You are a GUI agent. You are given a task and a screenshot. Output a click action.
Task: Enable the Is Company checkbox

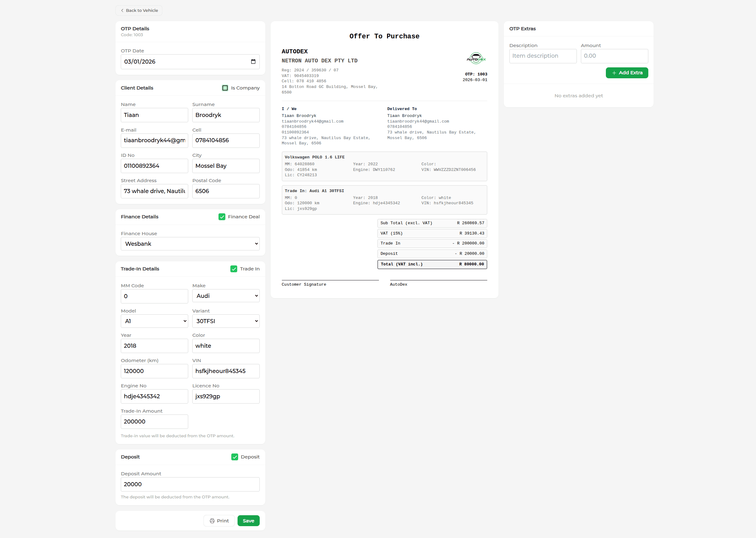tap(225, 88)
